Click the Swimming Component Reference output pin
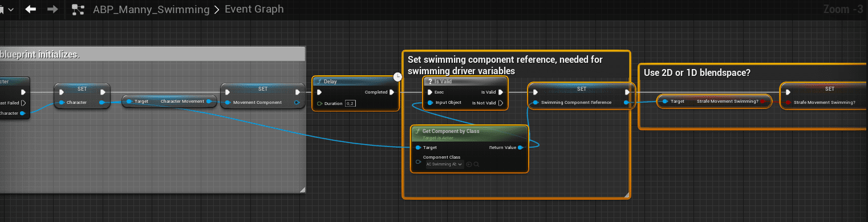 (626, 103)
